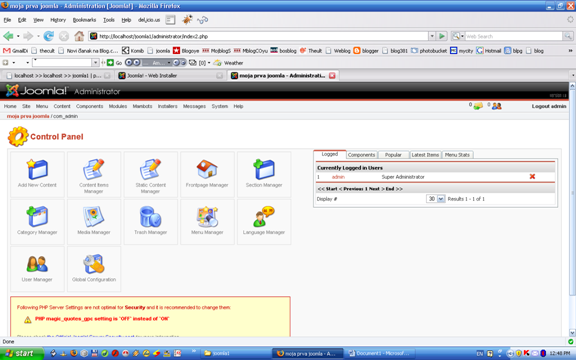Screen dimensions: 577x361
Task: Click the Logout admin link
Action: [x=549, y=106]
